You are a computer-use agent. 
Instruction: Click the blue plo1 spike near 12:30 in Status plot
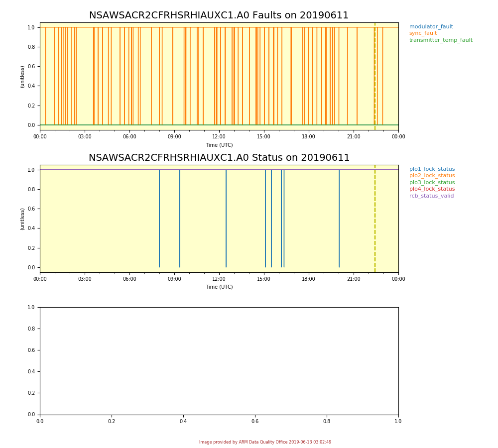coord(226,219)
